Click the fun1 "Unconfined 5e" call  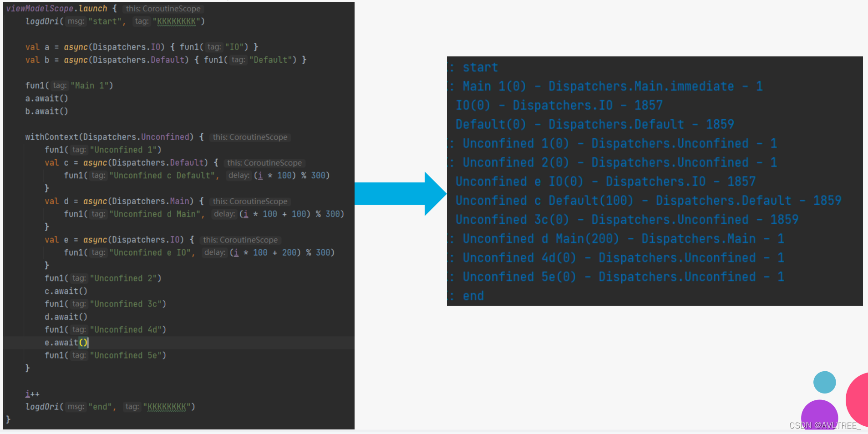[105, 355]
